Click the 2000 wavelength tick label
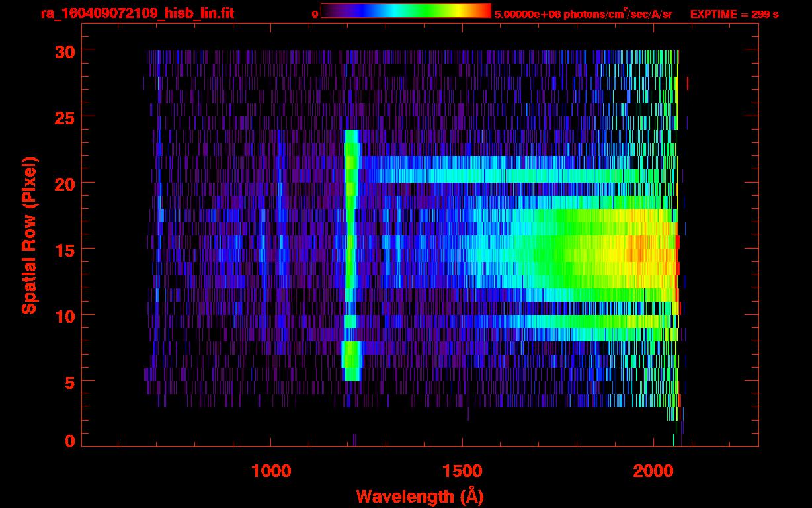This screenshot has height=508, width=812. (x=654, y=471)
